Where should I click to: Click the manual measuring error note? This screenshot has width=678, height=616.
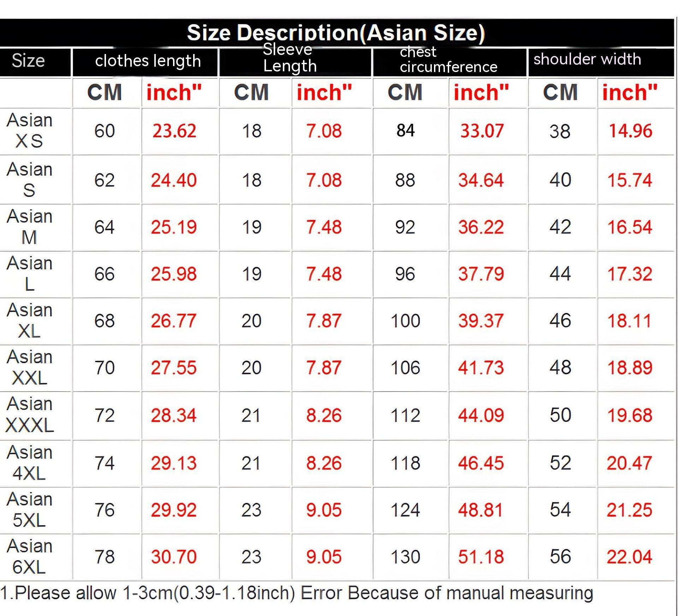coord(297,593)
